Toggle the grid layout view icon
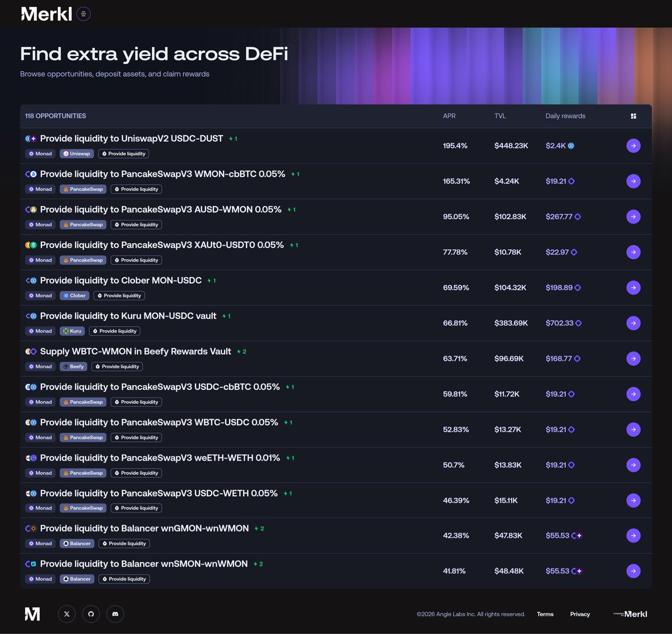 coord(633,116)
